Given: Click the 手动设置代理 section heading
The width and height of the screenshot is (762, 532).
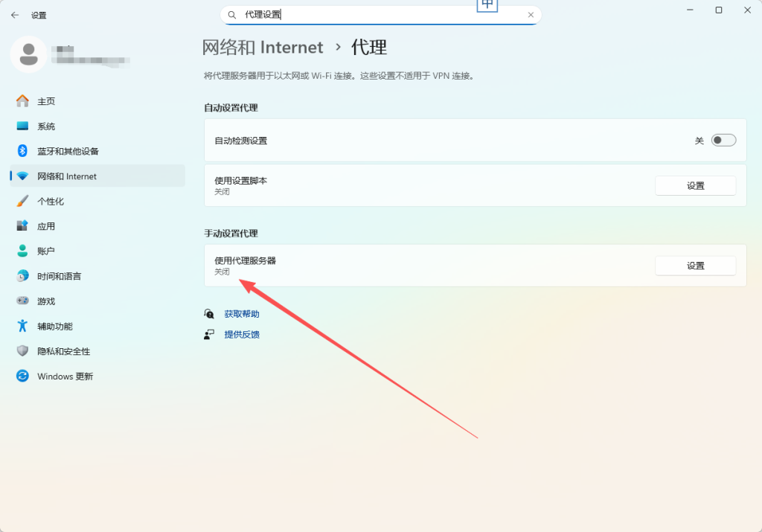Looking at the screenshot, I should pyautogui.click(x=231, y=234).
